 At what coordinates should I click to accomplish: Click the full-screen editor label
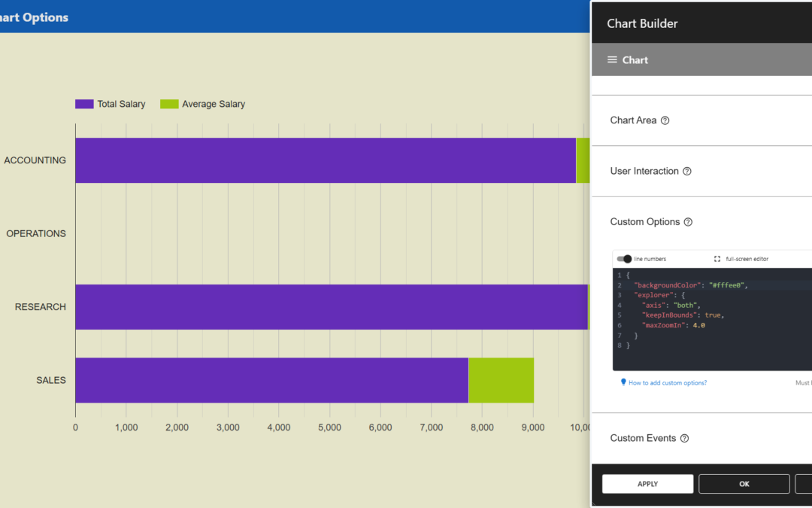click(747, 259)
